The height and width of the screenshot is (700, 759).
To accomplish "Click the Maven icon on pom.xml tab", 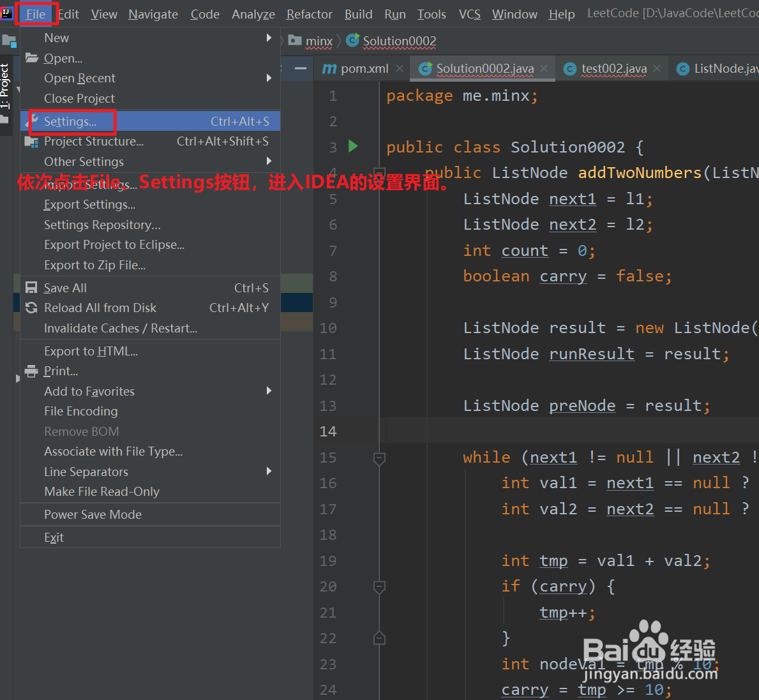I will point(329,69).
